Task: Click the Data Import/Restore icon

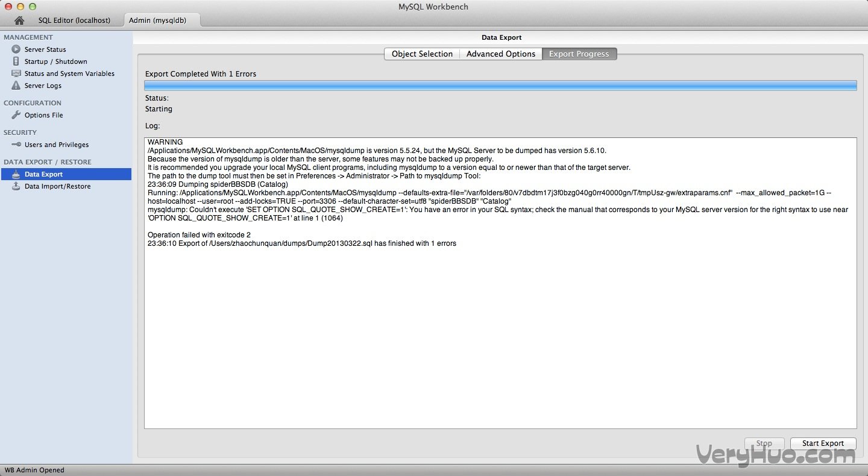Action: click(16, 186)
